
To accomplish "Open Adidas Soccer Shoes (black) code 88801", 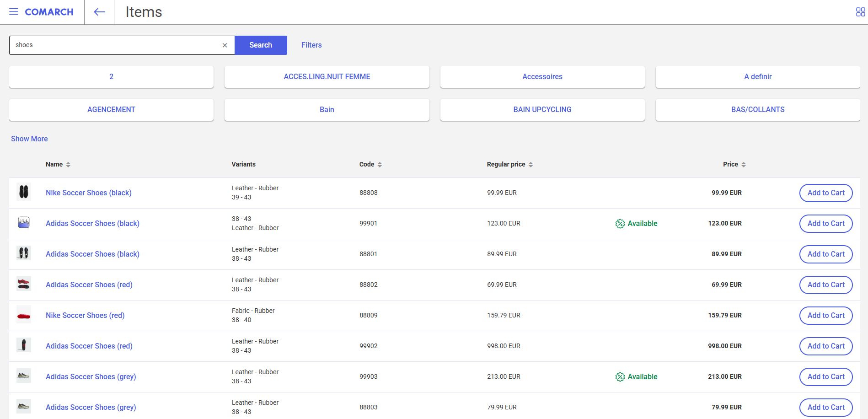I will pos(92,254).
